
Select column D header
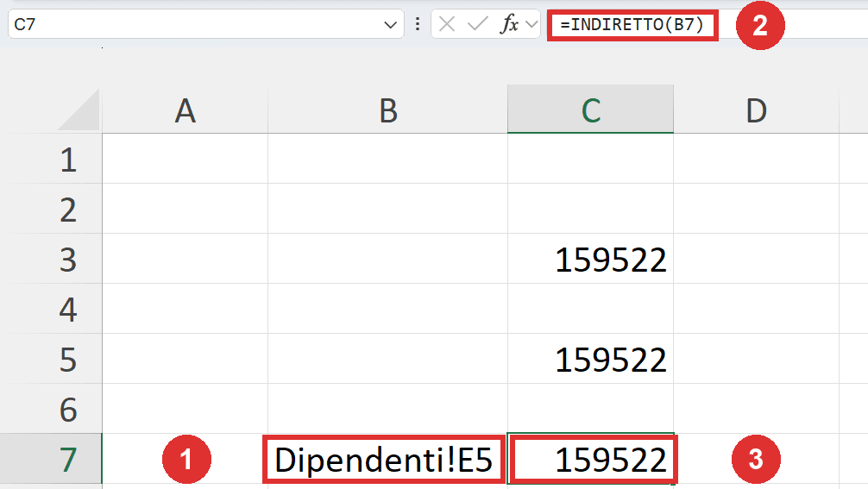tap(756, 110)
